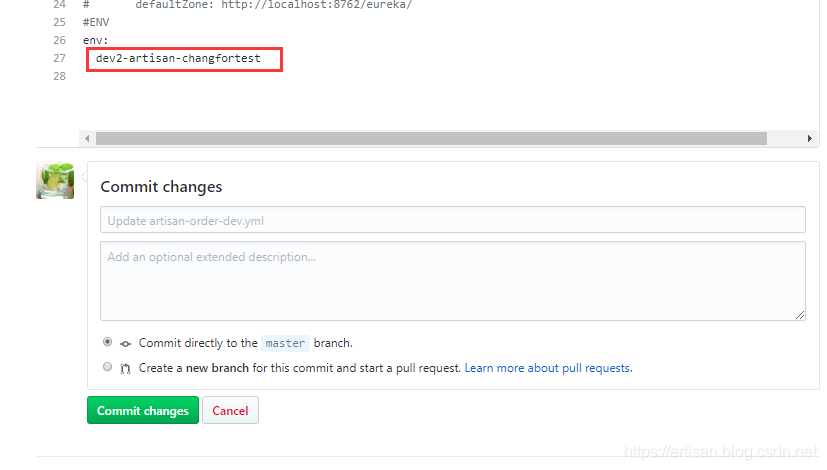This screenshot has width=827, height=470.
Task: Click line number 27 in the gutter
Action: [60, 58]
